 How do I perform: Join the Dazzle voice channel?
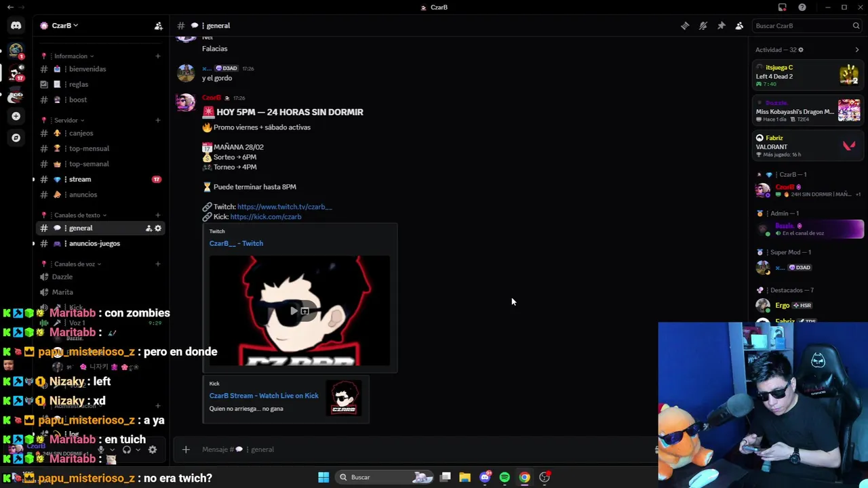(x=100, y=277)
